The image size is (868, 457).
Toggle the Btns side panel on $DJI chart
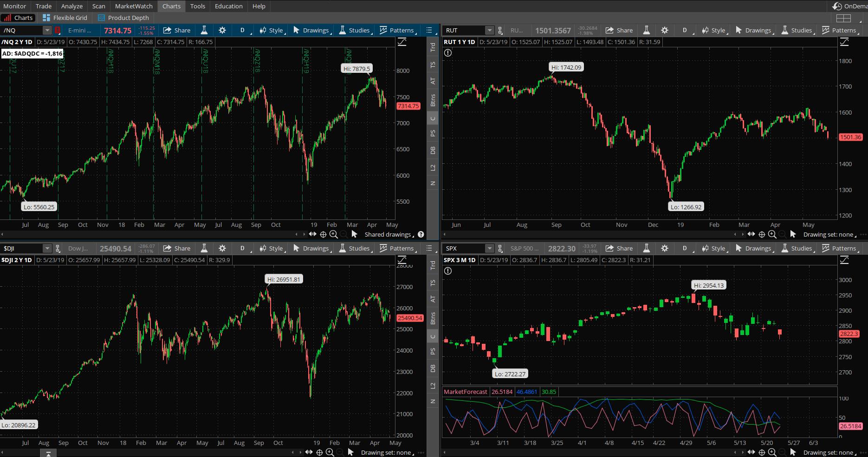[433, 318]
